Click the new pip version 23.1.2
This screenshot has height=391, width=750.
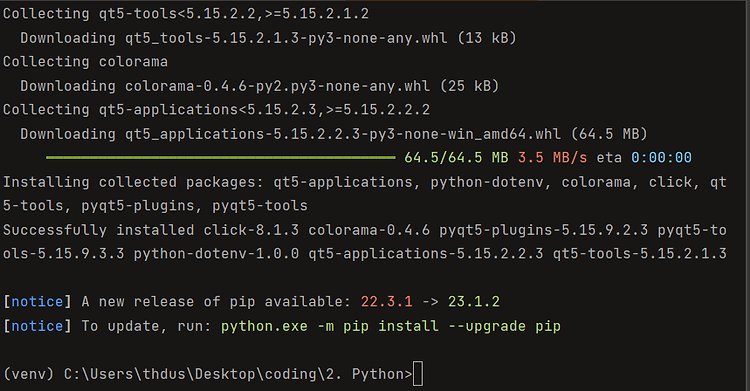tap(474, 302)
